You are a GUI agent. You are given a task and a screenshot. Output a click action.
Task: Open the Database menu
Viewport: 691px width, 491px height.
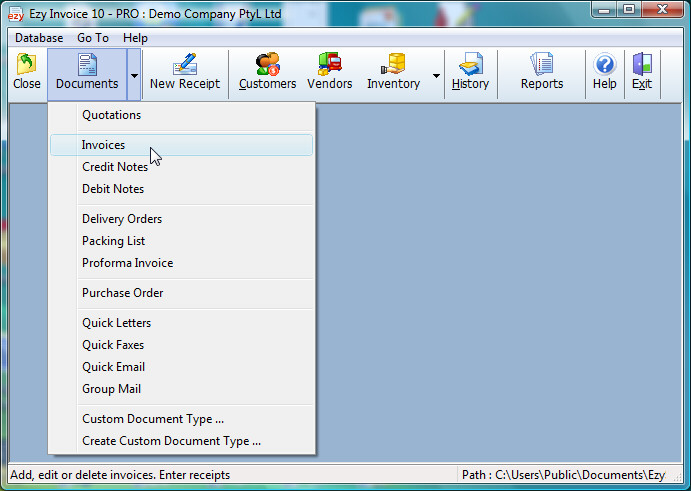[39, 38]
